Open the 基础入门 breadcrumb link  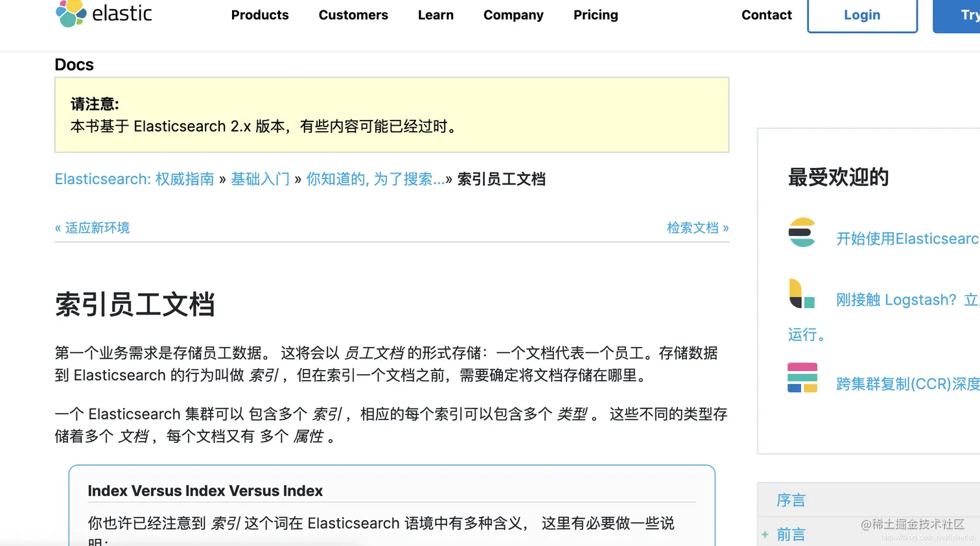coord(260,179)
